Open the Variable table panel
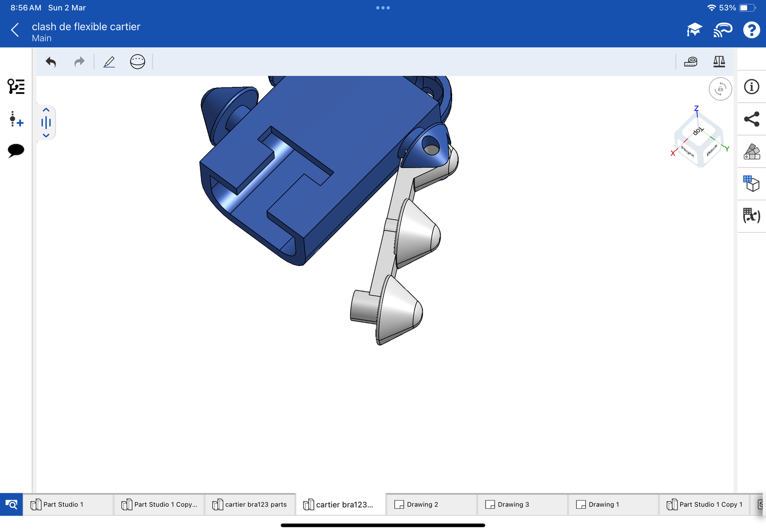 751,216
